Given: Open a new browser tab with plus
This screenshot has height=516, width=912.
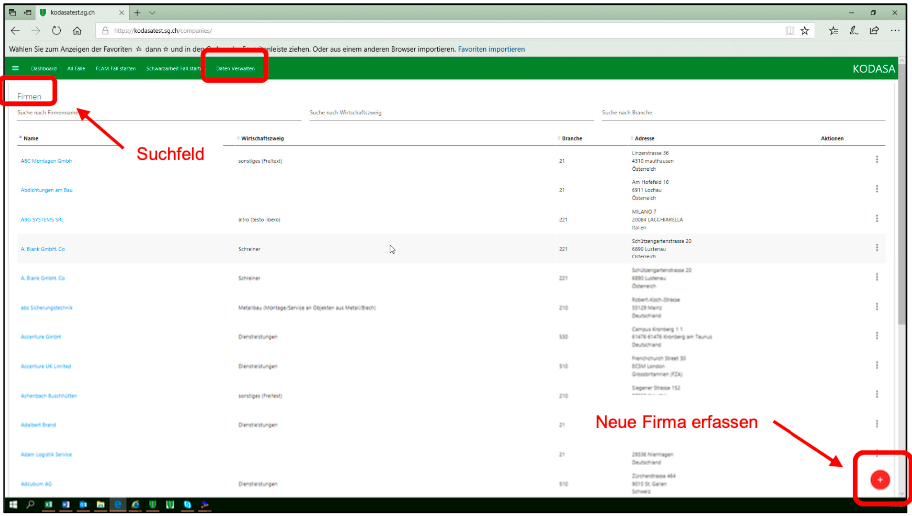Looking at the screenshot, I should (137, 12).
